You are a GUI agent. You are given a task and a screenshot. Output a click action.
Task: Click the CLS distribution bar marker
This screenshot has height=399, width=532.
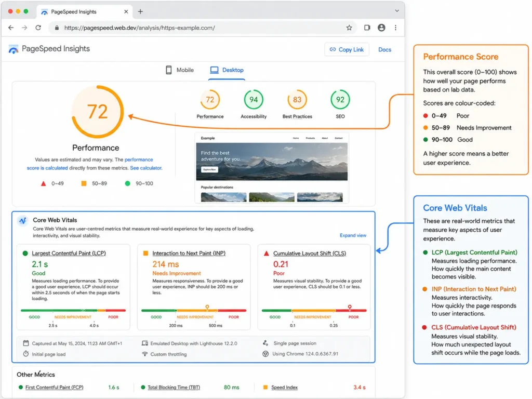[x=350, y=308]
